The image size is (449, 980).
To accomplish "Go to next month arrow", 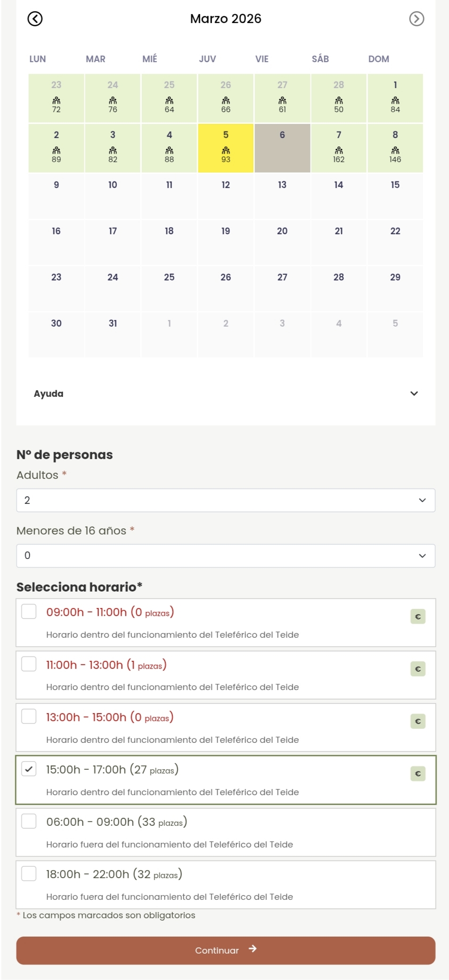I will point(416,19).
